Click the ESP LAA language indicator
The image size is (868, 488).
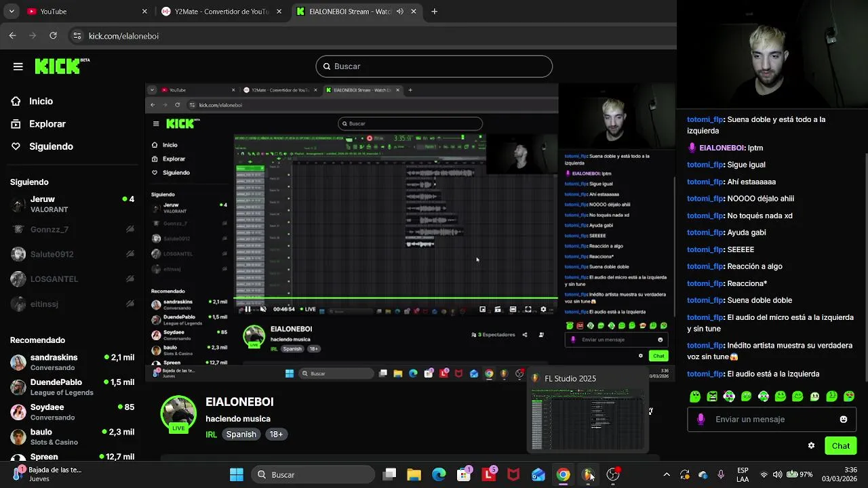click(x=743, y=474)
